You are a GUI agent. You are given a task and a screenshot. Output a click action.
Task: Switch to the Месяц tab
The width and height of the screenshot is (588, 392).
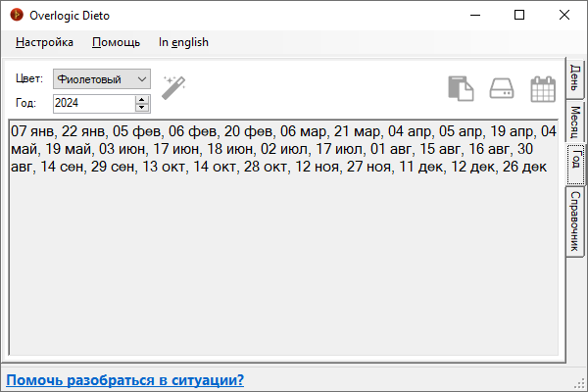coord(575,122)
